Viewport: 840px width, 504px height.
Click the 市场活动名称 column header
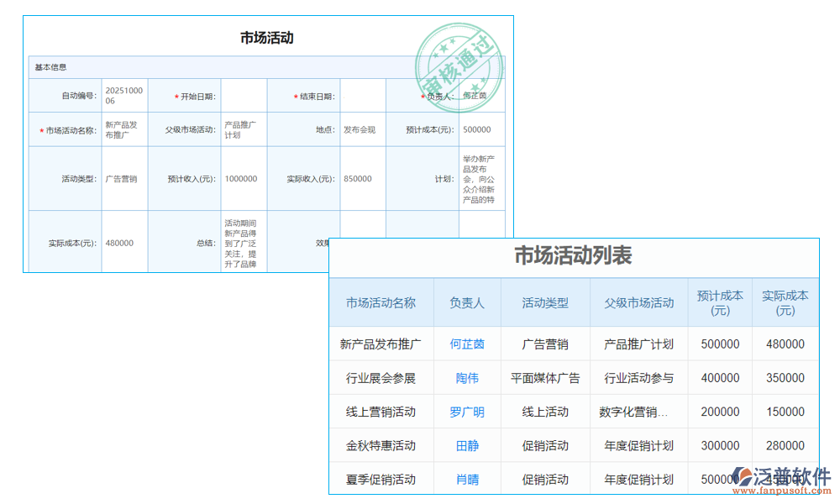pyautogui.click(x=381, y=302)
